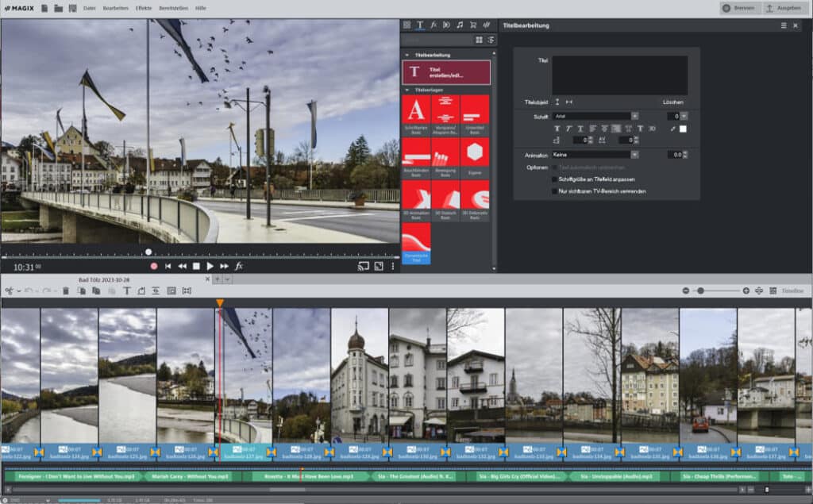This screenshot has height=504, width=813.
Task: Open a project with the folder icon
Action: pos(59,8)
